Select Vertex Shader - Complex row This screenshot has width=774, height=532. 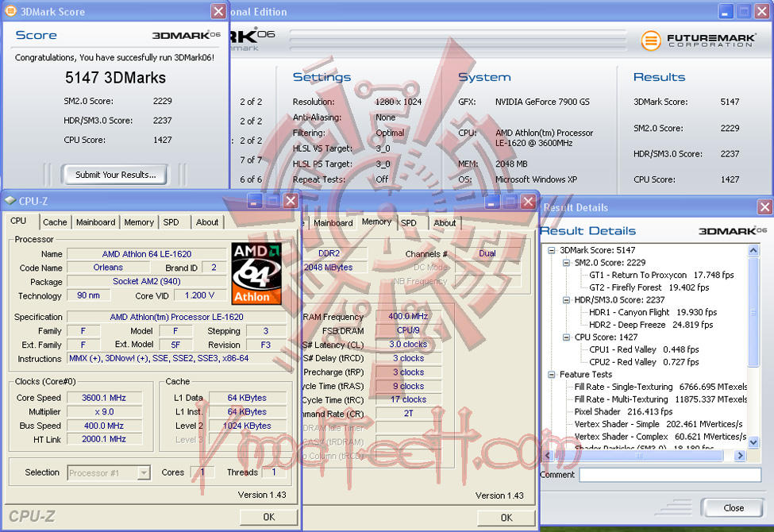click(x=660, y=437)
